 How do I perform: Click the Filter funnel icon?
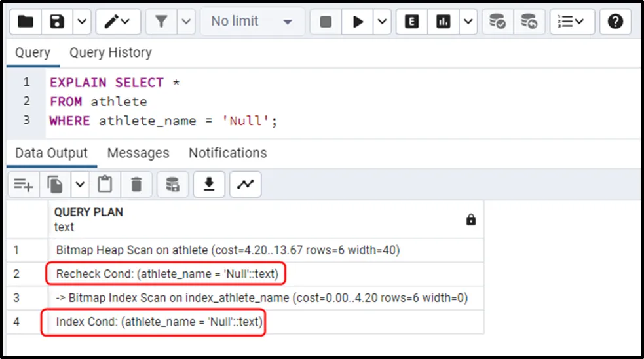(161, 22)
